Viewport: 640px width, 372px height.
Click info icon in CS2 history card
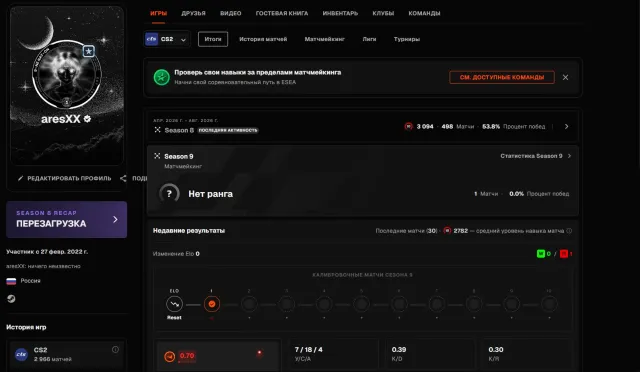(116, 350)
